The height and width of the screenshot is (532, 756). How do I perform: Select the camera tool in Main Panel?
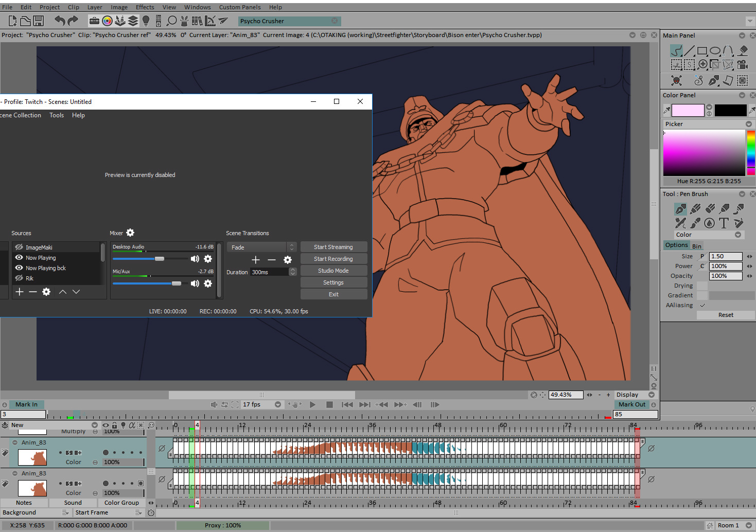coord(742,64)
